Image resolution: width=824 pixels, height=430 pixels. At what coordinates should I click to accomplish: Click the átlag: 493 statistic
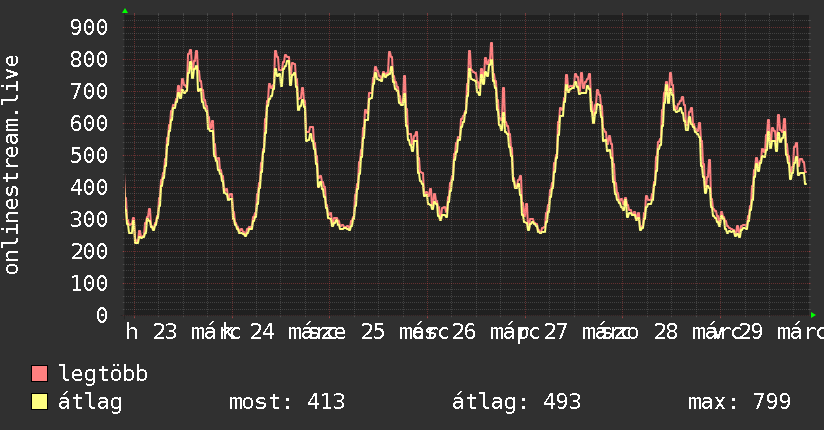[x=517, y=402]
